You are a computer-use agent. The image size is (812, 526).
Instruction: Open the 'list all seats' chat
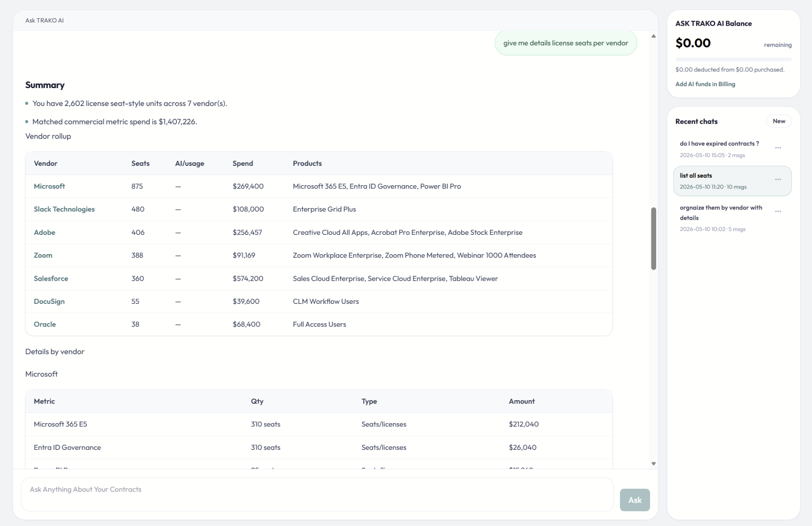[732, 181]
